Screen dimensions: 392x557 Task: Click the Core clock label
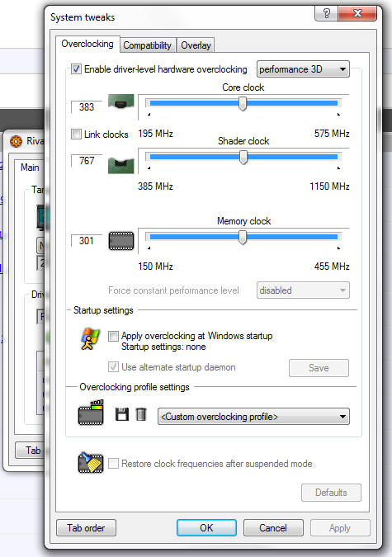[243, 87]
